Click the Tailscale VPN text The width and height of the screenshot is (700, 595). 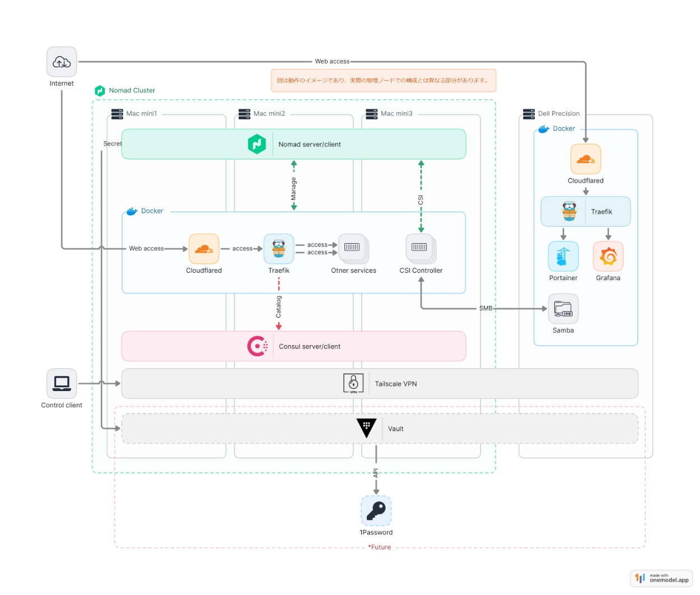coord(396,384)
